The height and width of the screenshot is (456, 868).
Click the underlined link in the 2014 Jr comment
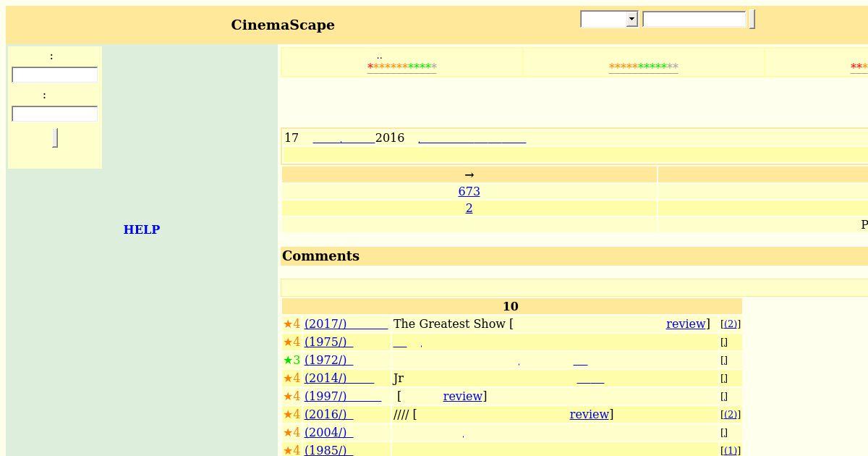click(x=590, y=378)
